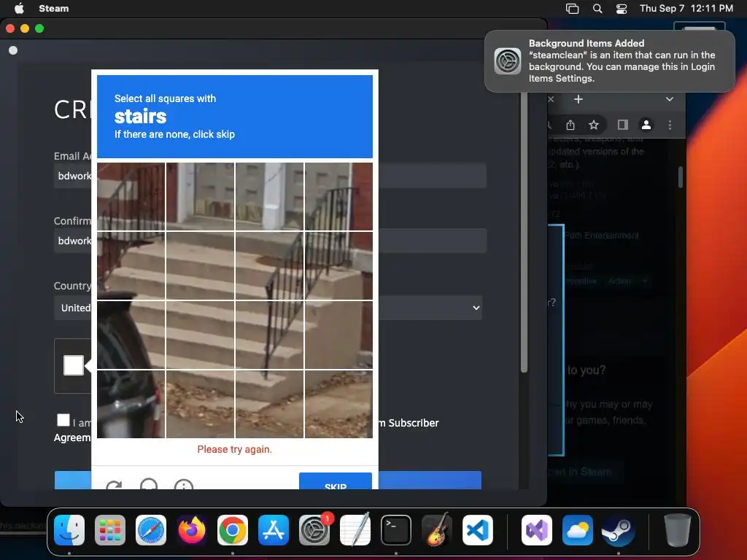Screen dimensions: 747x560
Task: Open the Weather app in dock
Action: pyautogui.click(x=578, y=530)
